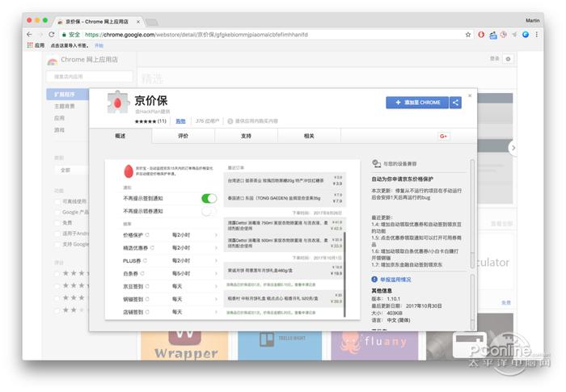Image resolution: width=566 pixels, height=392 pixels.
Task: Click the 举报滥用情况 link
Action: [395, 280]
